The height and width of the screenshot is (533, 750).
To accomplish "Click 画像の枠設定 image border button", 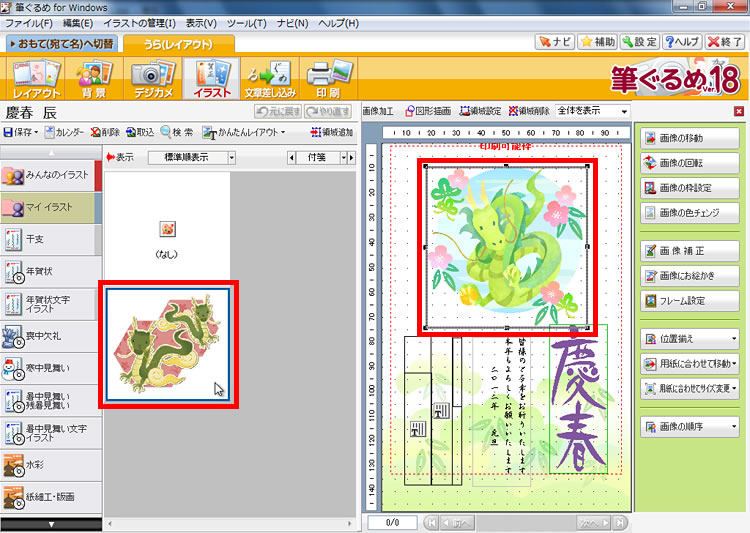I will (690, 188).
